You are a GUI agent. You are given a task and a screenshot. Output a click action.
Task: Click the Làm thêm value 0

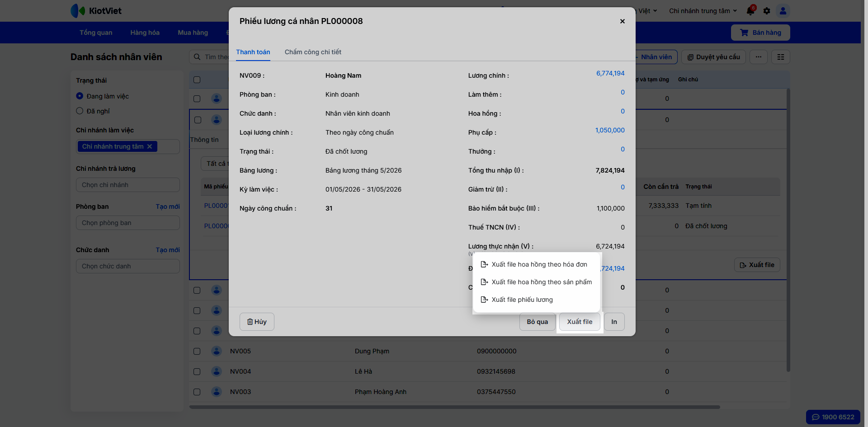[x=623, y=92]
